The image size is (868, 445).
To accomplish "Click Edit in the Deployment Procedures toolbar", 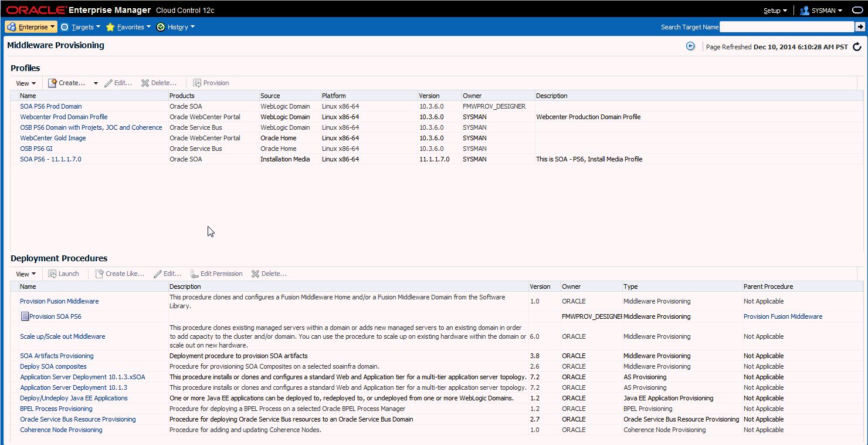I will 168,274.
